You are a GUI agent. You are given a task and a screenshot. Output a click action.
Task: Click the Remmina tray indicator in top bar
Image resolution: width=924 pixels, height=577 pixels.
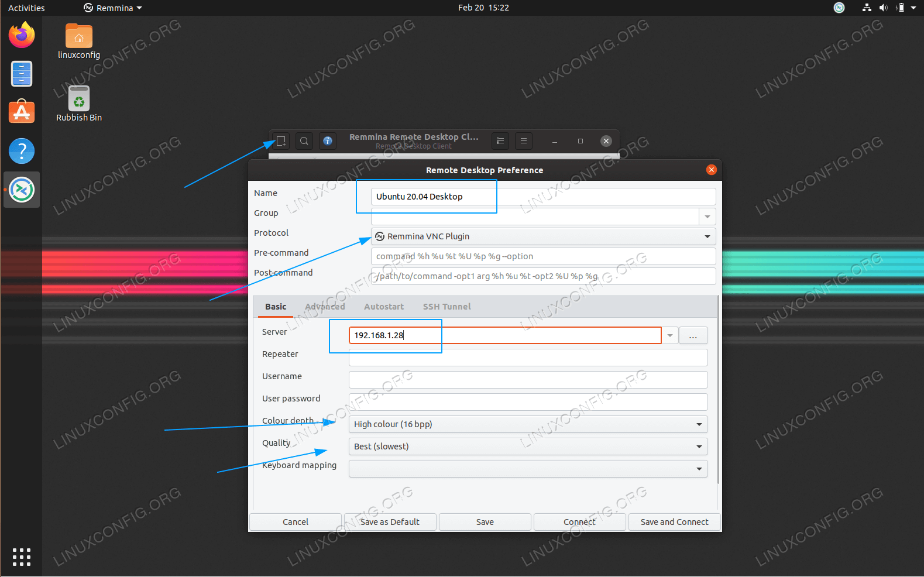coord(839,8)
